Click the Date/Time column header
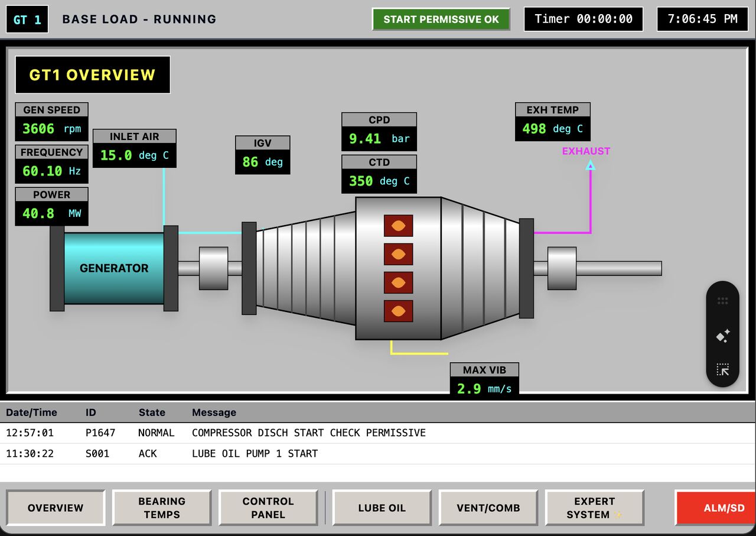756x536 pixels. (x=32, y=412)
